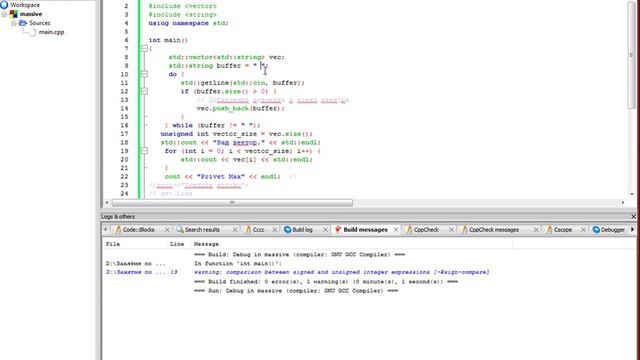
Task: Close the Cscope tab
Action: point(583,230)
